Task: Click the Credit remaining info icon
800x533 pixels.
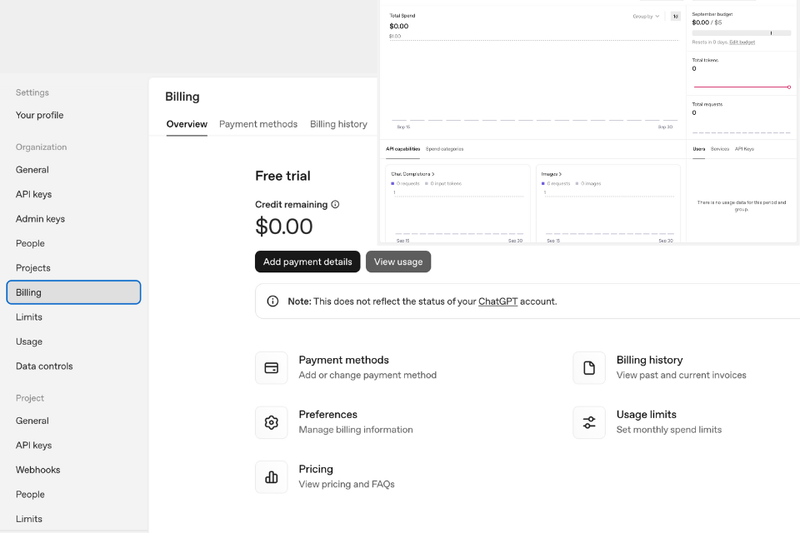Action: (335, 205)
